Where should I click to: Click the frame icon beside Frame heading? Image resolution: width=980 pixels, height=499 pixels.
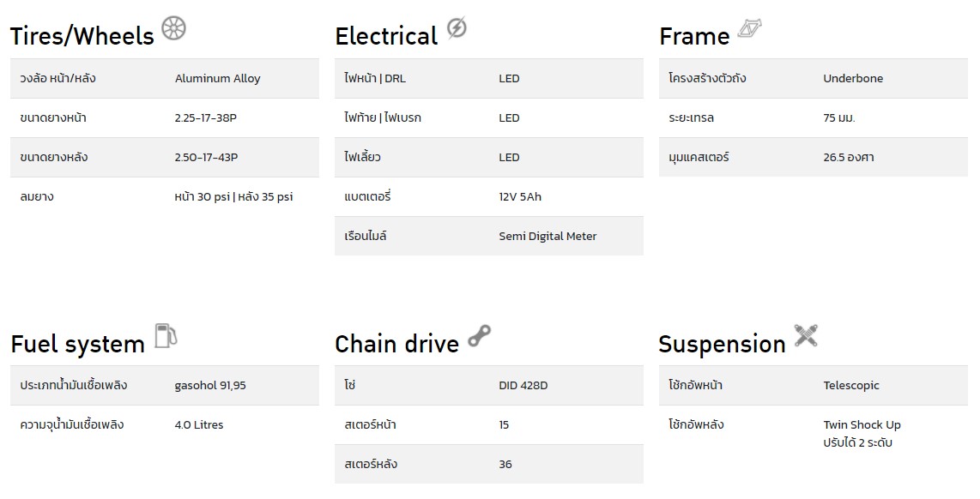749,29
